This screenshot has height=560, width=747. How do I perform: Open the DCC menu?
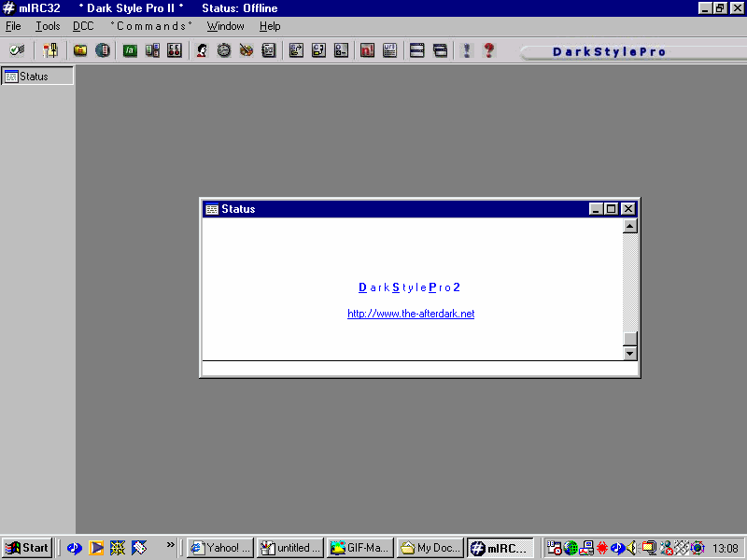83,26
